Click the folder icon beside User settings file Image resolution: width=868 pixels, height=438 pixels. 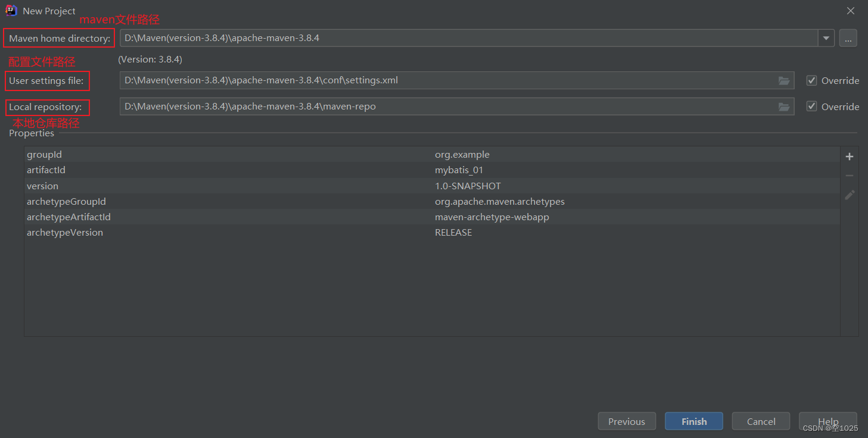click(783, 80)
